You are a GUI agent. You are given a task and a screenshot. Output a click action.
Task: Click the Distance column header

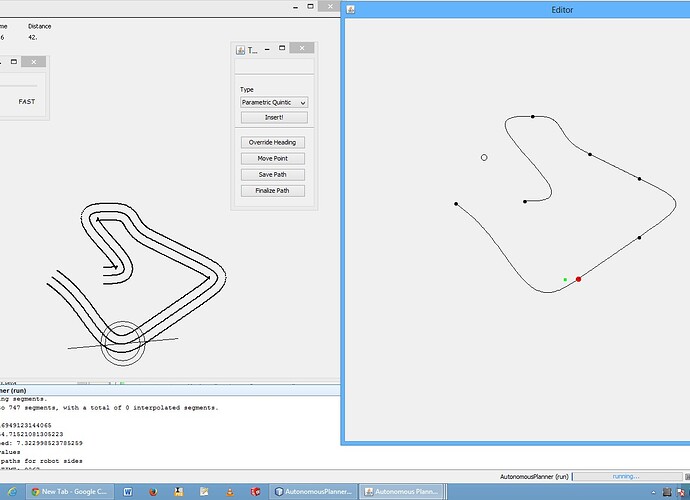(x=40, y=26)
